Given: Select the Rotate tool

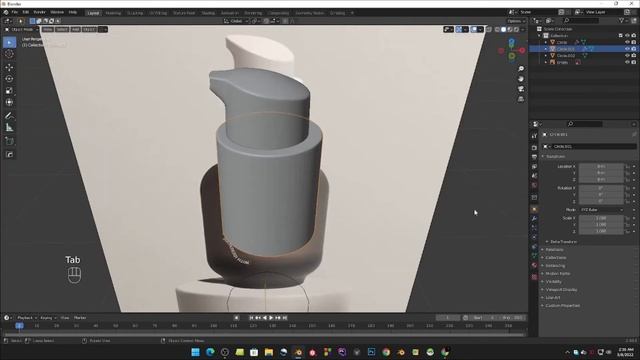Looking at the screenshot, I should coord(9,79).
